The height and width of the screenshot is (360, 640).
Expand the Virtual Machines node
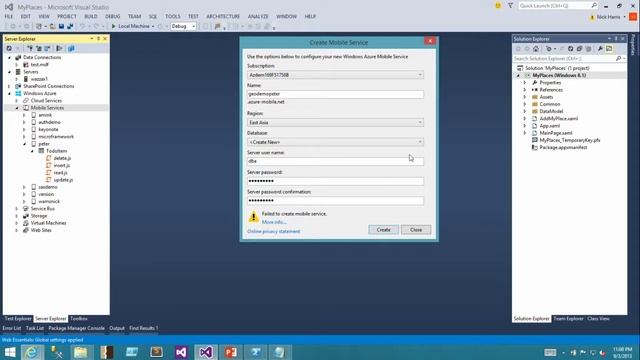[x=17, y=223]
